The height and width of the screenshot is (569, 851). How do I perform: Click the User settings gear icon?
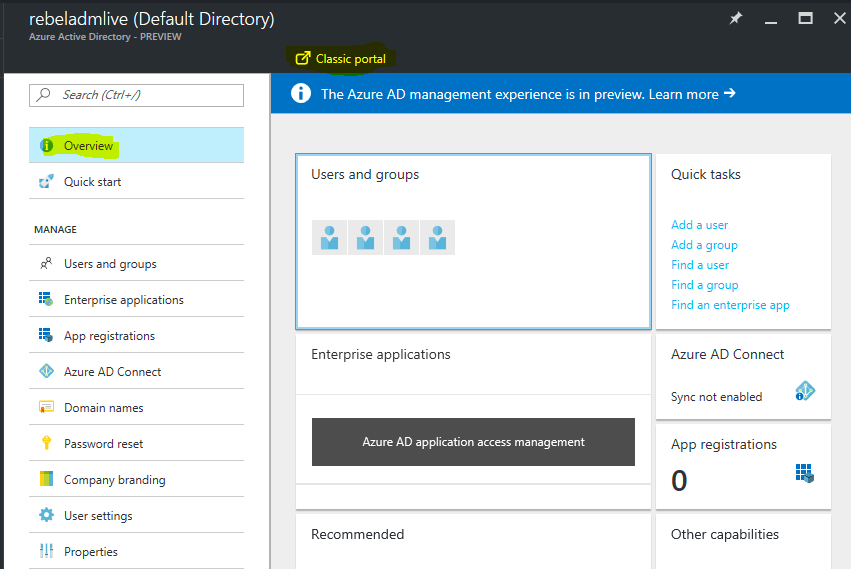(x=47, y=515)
